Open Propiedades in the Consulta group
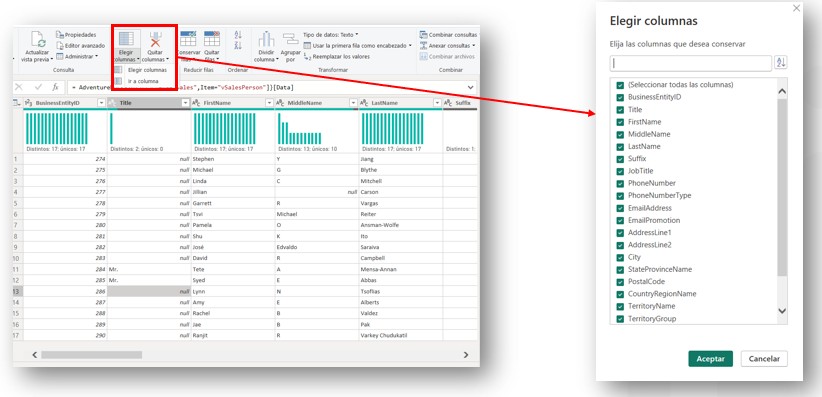 click(x=76, y=35)
